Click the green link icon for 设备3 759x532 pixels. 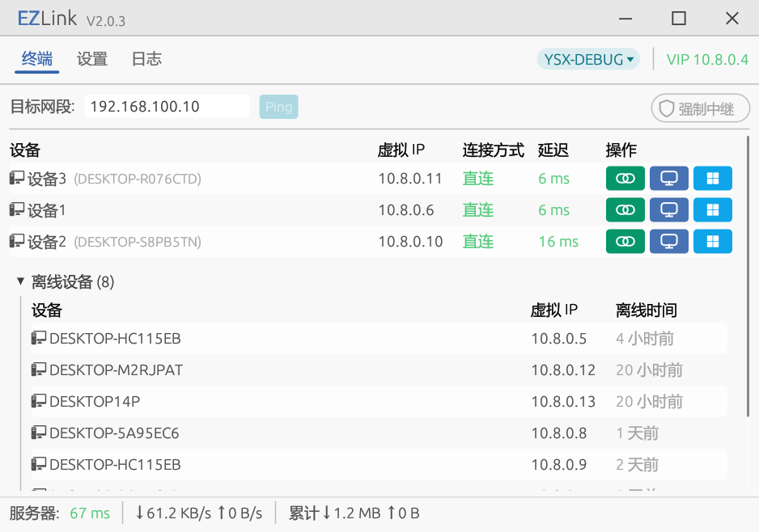[625, 179]
